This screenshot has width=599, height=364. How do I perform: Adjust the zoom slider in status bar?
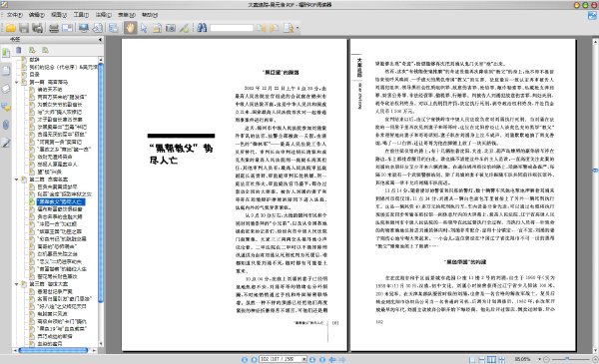pyautogui.click(x=568, y=359)
